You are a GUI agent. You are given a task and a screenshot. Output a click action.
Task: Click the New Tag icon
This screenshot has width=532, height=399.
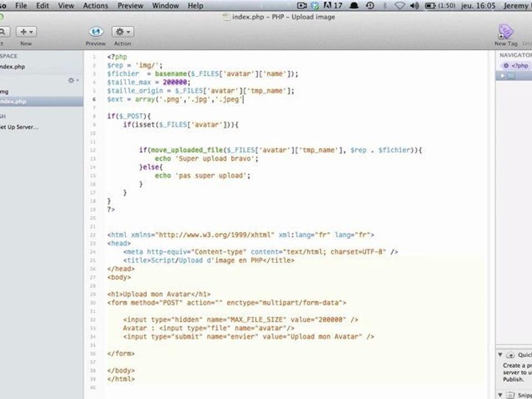tap(505, 32)
